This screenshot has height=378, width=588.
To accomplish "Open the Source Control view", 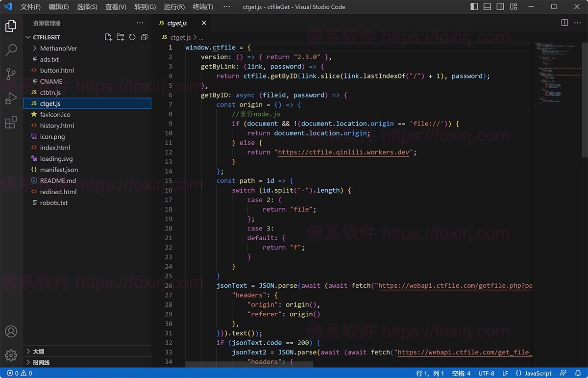I will [x=11, y=74].
